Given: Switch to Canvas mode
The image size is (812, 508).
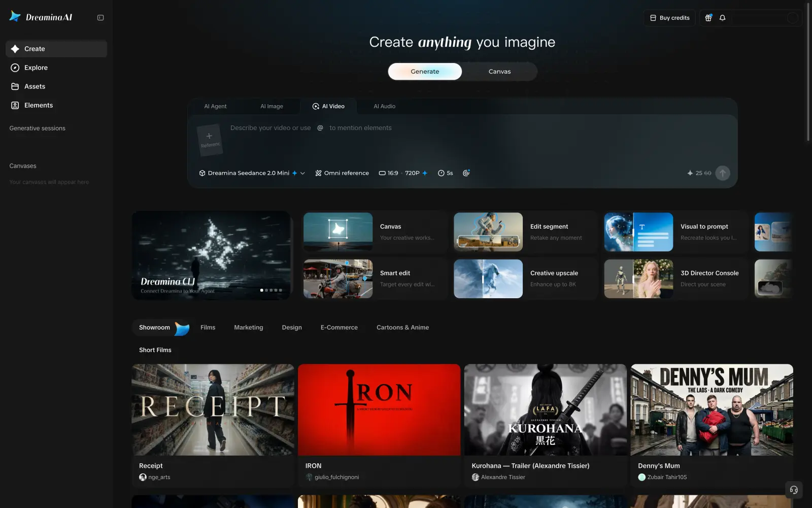Looking at the screenshot, I should tap(499, 72).
